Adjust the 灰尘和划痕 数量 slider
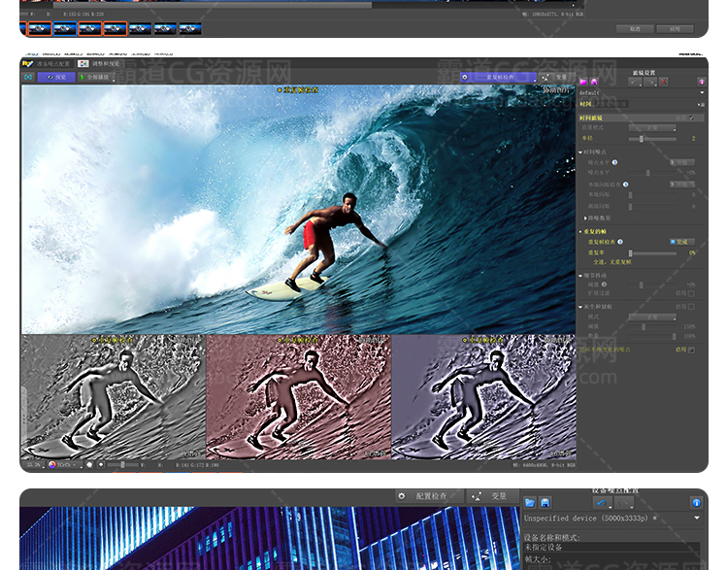This screenshot has width=728, height=570. click(652, 336)
